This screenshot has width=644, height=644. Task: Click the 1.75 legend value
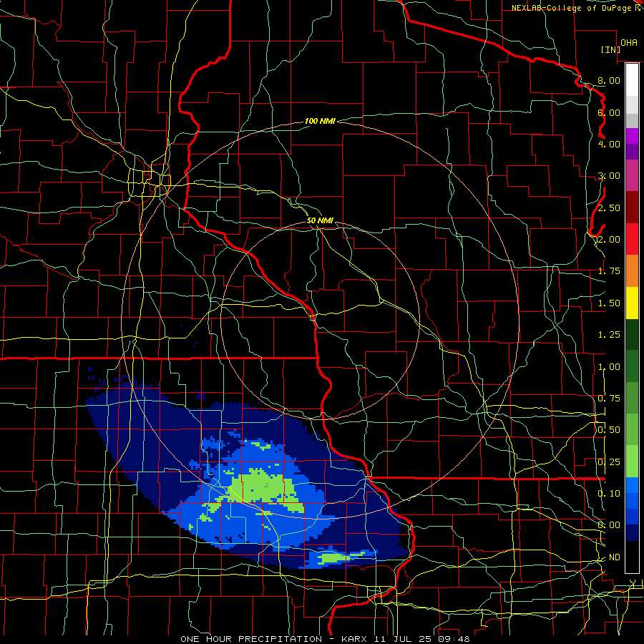coord(609,271)
